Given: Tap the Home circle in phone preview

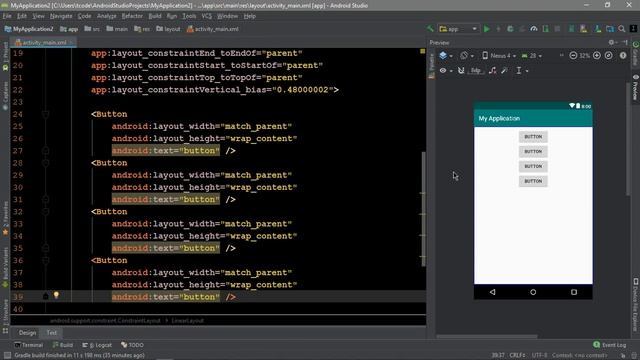Looking at the screenshot, I should 533,292.
